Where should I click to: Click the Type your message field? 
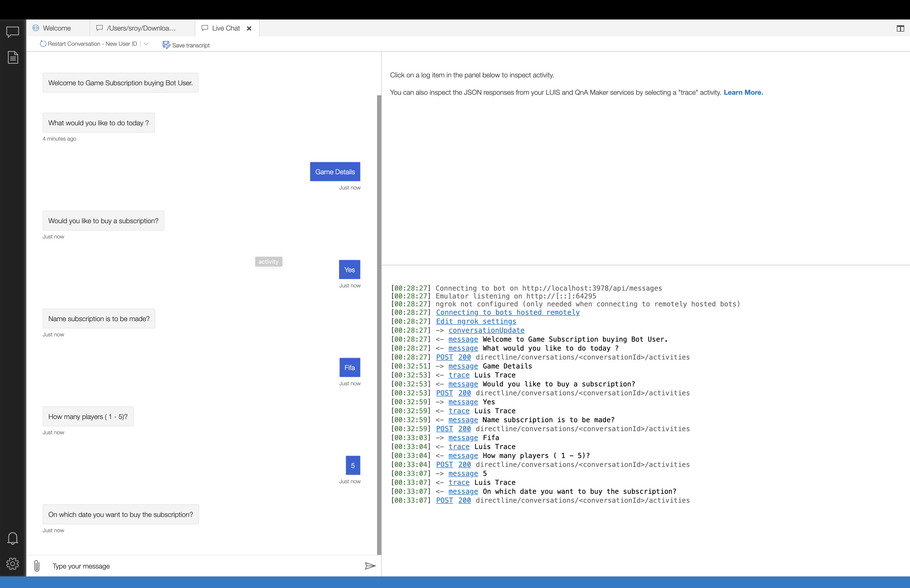coord(202,566)
